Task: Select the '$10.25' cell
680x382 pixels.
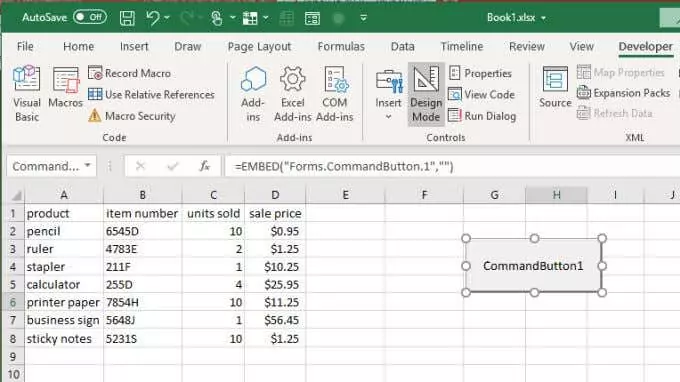Action: [x=275, y=267]
